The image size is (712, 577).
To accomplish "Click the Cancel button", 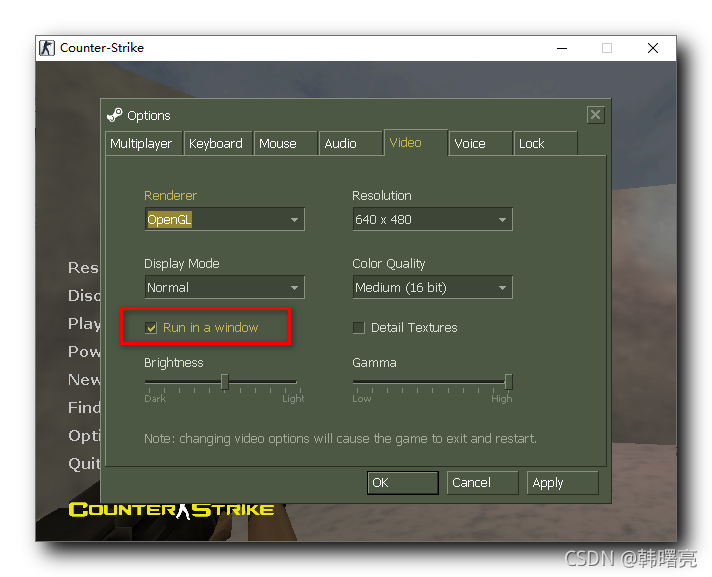I will coord(482,483).
